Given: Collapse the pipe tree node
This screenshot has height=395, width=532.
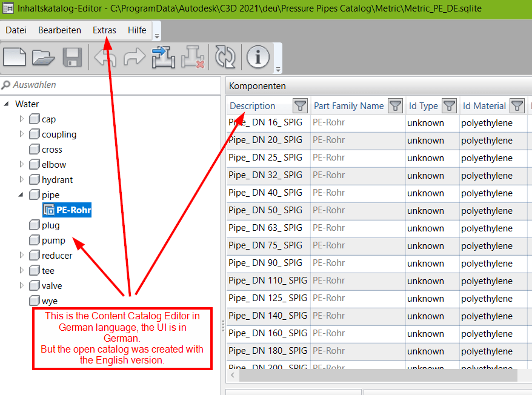Looking at the screenshot, I should pos(21,195).
